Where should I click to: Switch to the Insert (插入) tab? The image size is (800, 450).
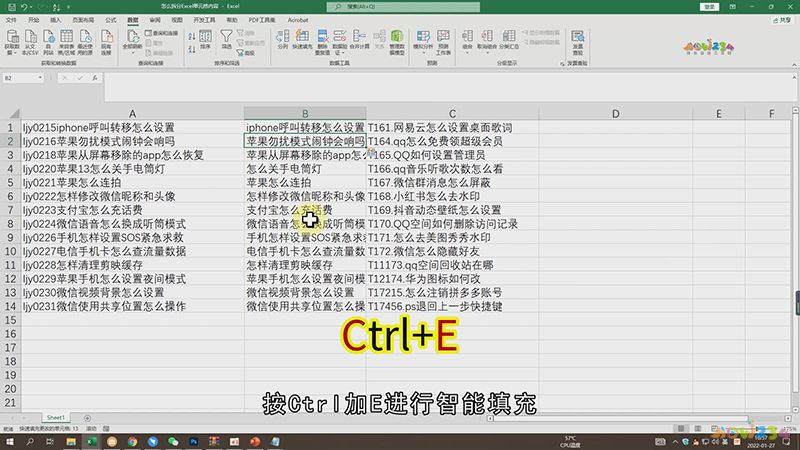click(x=56, y=20)
